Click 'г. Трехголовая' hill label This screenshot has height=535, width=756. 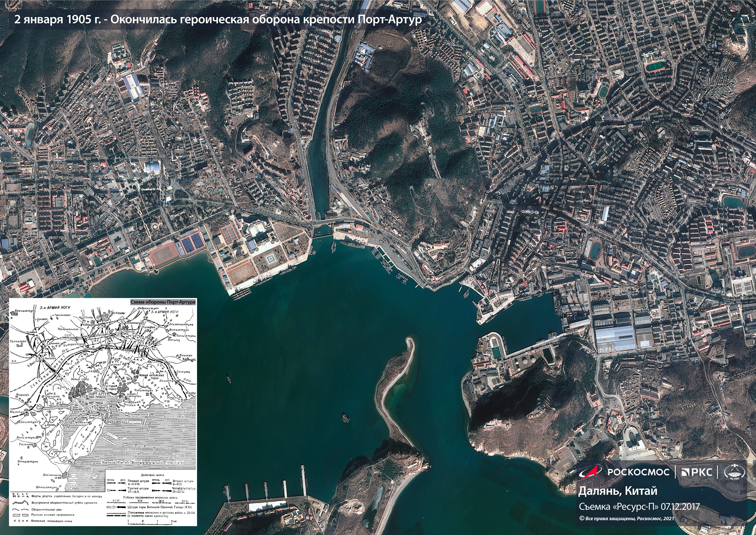[x=62, y=315]
